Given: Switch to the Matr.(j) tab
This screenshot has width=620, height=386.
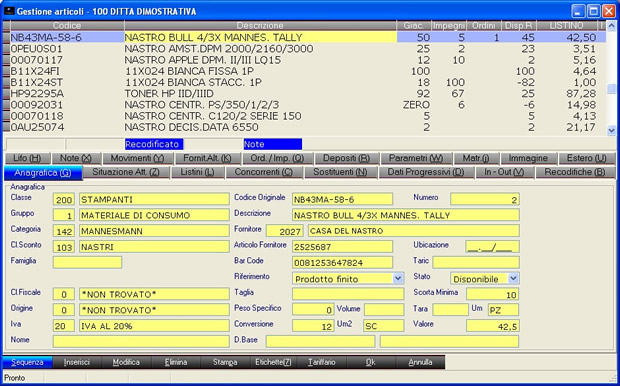Looking at the screenshot, I should click(x=476, y=158).
